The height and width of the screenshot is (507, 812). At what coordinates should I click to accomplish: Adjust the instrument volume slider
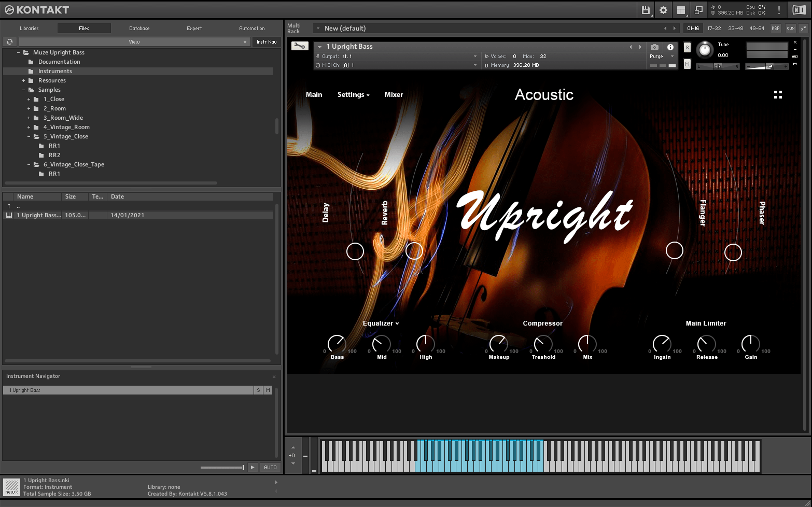point(767,66)
